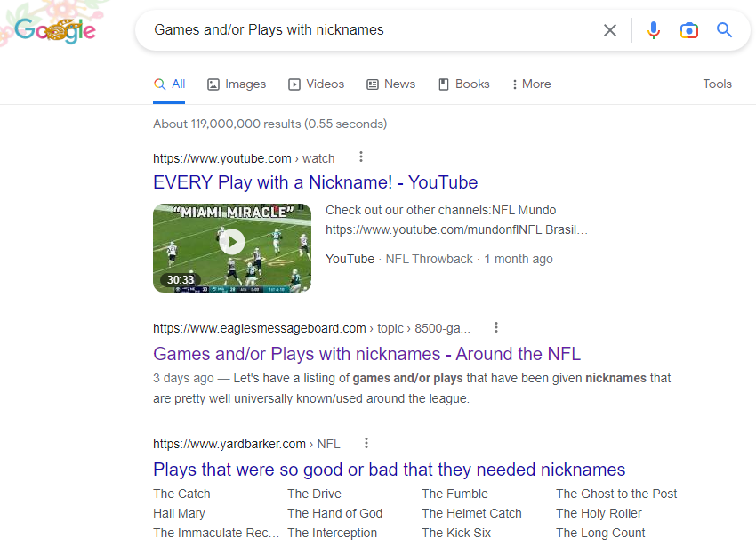This screenshot has height=554, width=756.
Task: Open three-dot options beside yardbarker result
Action: 366,443
